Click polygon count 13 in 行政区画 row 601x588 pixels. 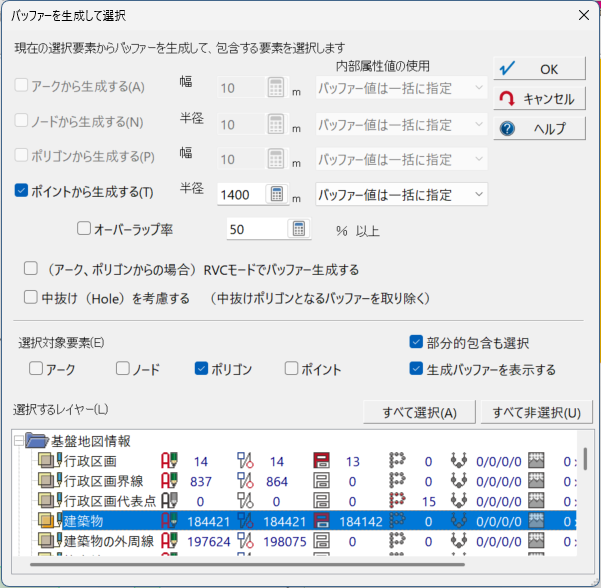pos(353,462)
